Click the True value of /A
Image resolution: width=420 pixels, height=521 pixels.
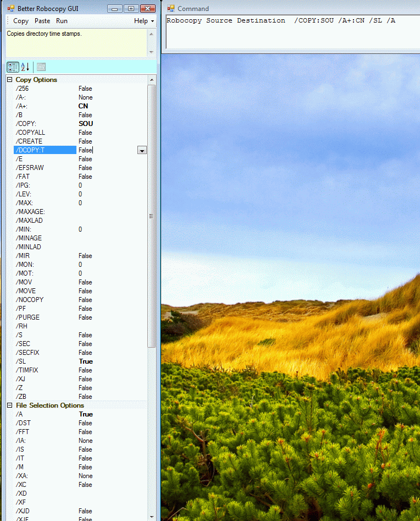click(x=86, y=414)
